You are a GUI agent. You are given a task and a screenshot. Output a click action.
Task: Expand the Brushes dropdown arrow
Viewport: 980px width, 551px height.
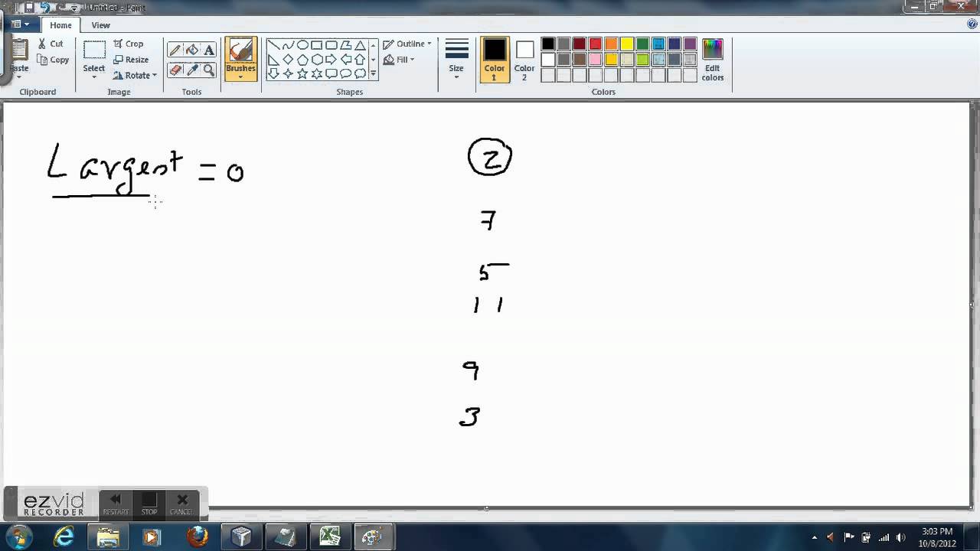(x=240, y=77)
